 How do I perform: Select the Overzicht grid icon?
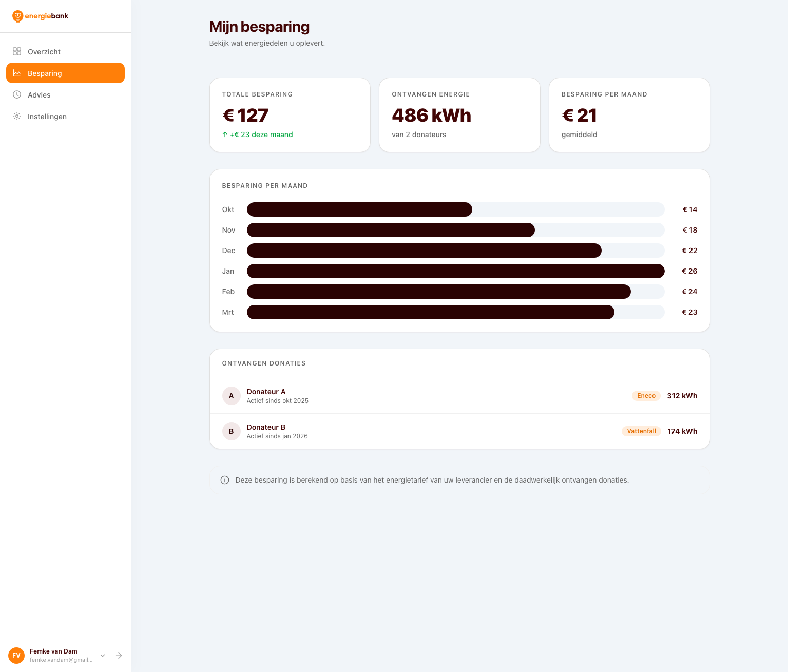17,51
